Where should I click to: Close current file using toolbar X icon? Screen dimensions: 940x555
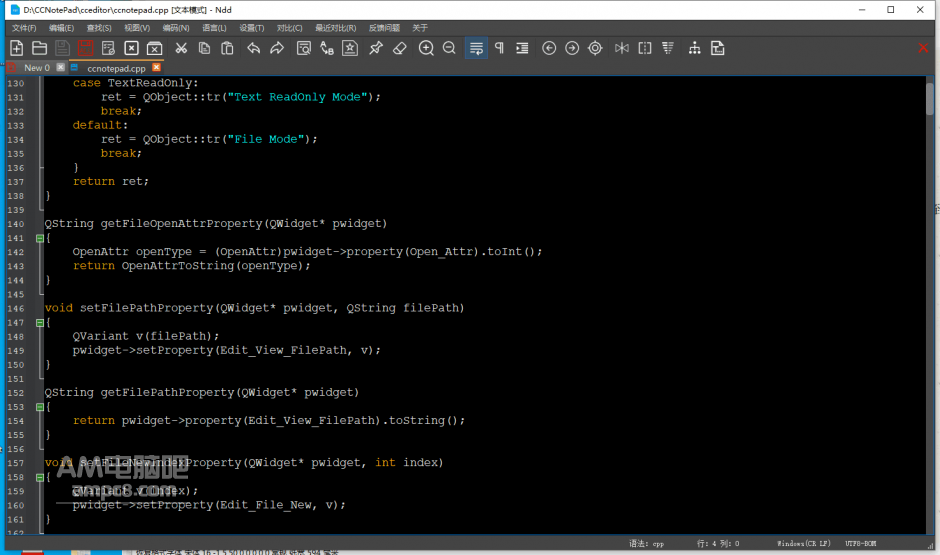click(131, 49)
